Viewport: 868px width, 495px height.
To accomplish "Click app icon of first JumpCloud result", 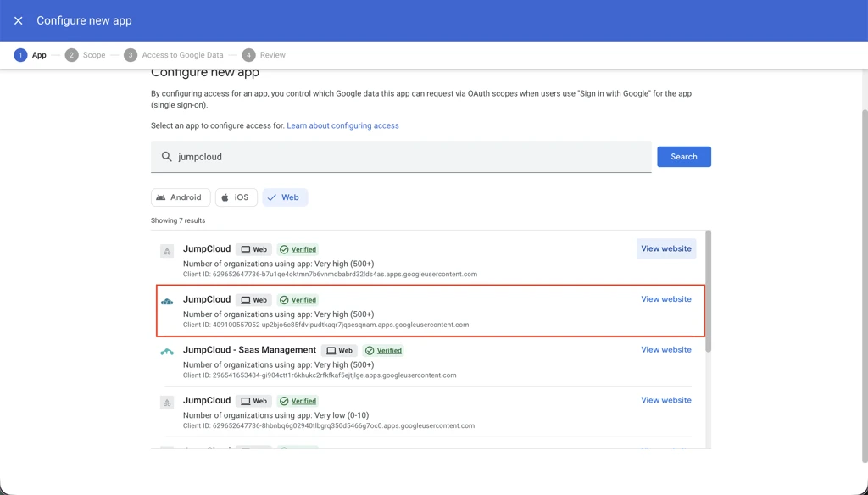I will click(167, 251).
